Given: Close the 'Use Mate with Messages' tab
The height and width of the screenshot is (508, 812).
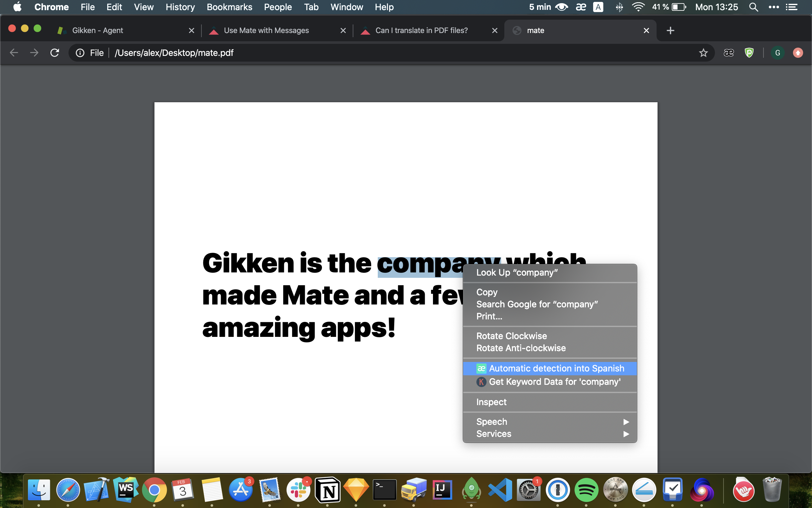Looking at the screenshot, I should [x=343, y=30].
